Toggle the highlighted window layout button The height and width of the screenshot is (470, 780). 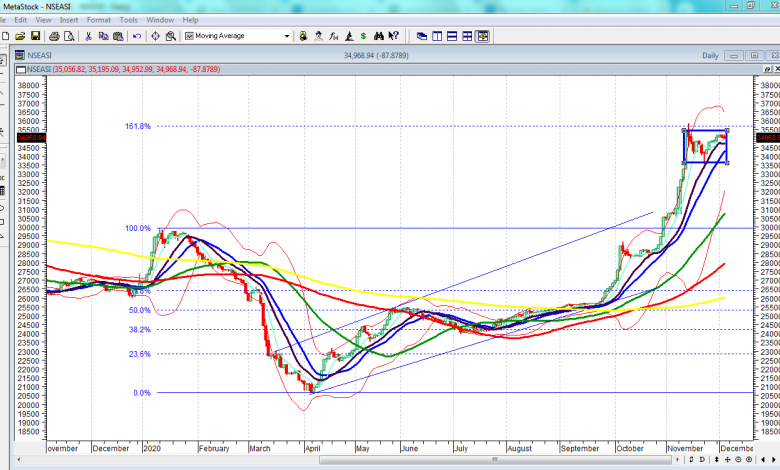click(483, 36)
